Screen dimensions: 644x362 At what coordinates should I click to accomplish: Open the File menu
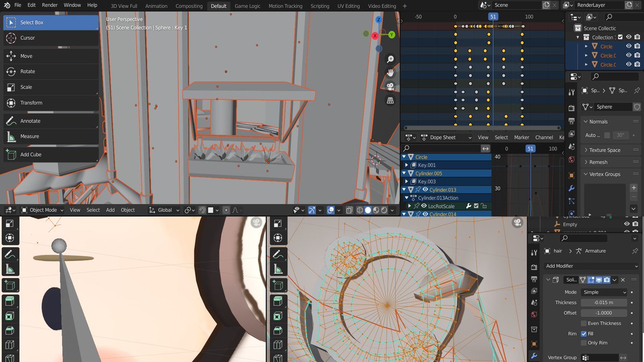pyautogui.click(x=18, y=5)
